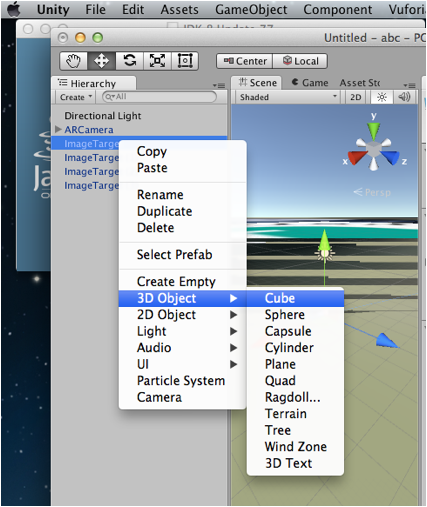Select the Scale tool

[157, 61]
